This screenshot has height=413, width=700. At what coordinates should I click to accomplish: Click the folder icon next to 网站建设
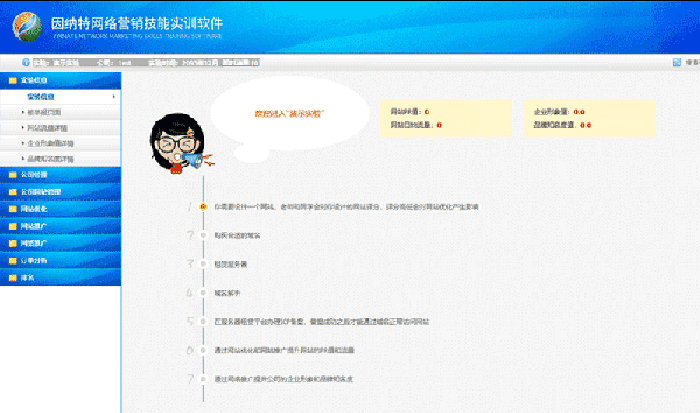12,208
